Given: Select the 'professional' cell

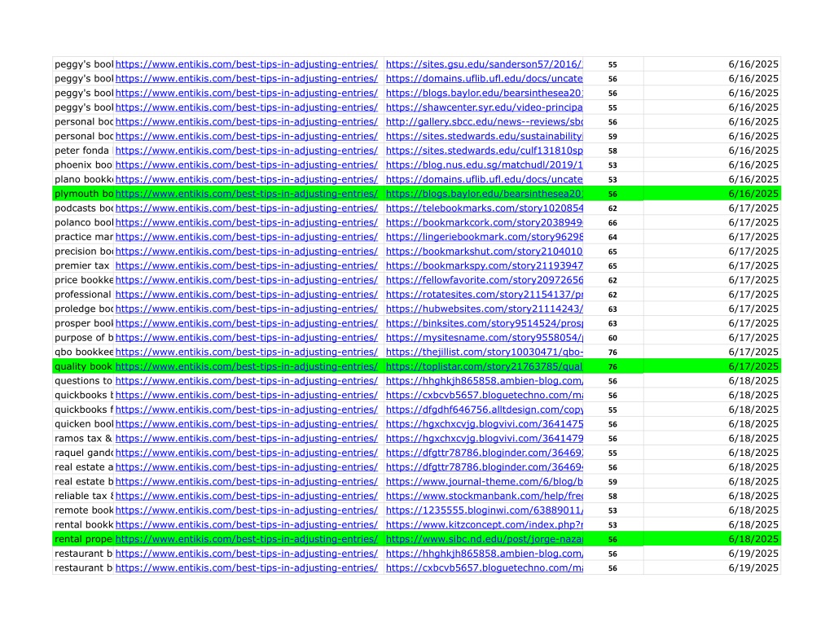Looking at the screenshot, I should (84, 294).
